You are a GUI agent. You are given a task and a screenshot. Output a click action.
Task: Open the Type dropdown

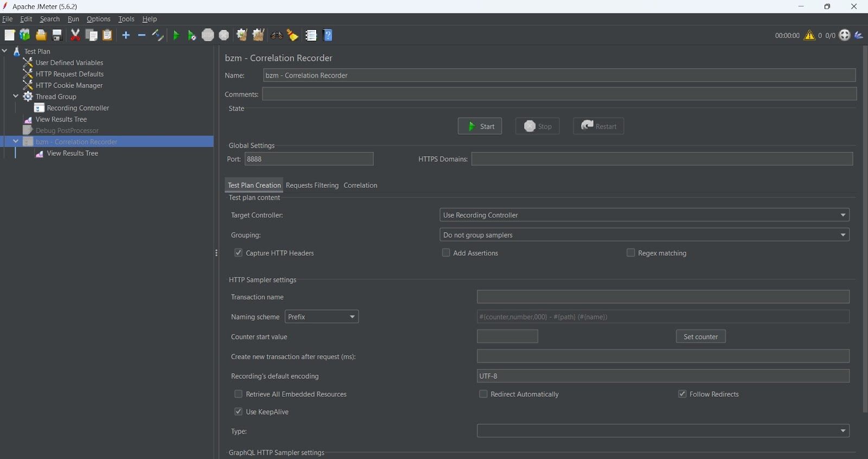[x=663, y=431]
